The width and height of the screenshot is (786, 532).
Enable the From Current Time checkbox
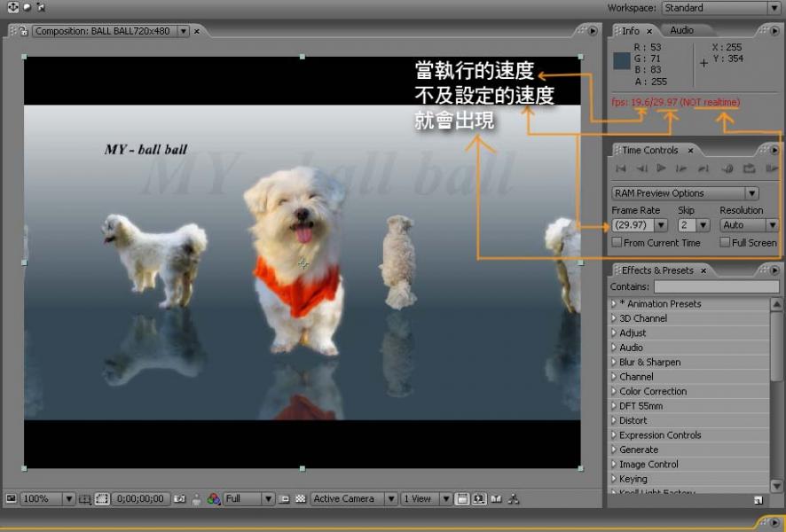point(617,242)
